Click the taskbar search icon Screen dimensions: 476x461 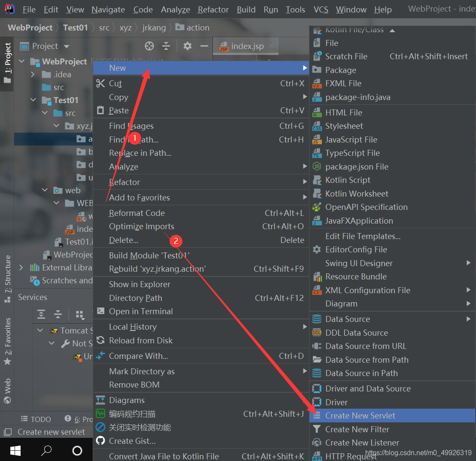(46, 450)
